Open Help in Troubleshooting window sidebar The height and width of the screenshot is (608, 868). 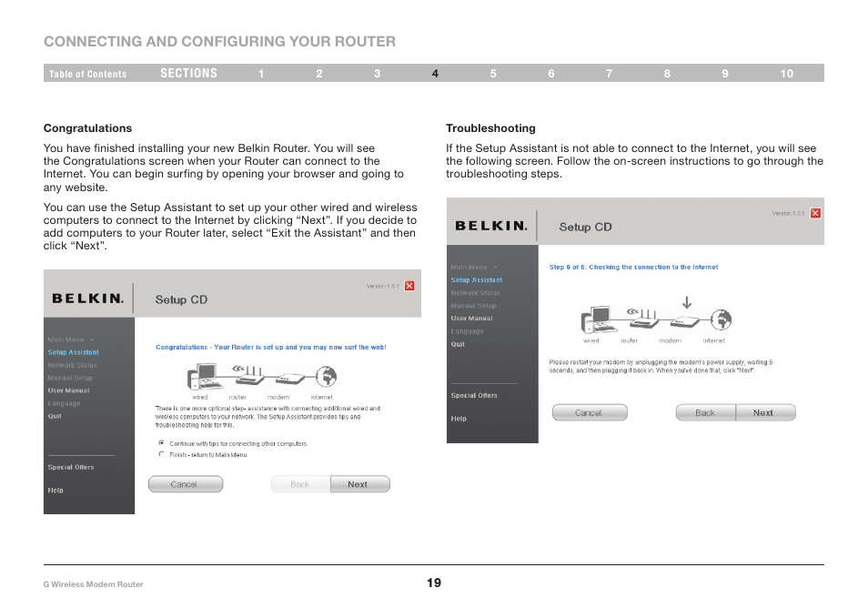click(x=459, y=419)
